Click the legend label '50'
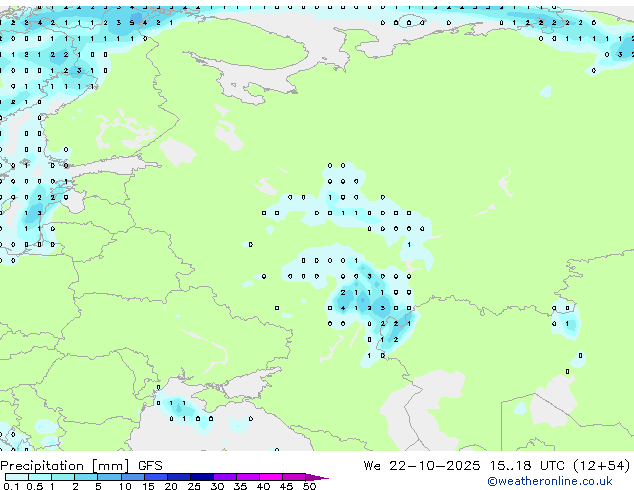634x490 pixels. click(x=309, y=486)
